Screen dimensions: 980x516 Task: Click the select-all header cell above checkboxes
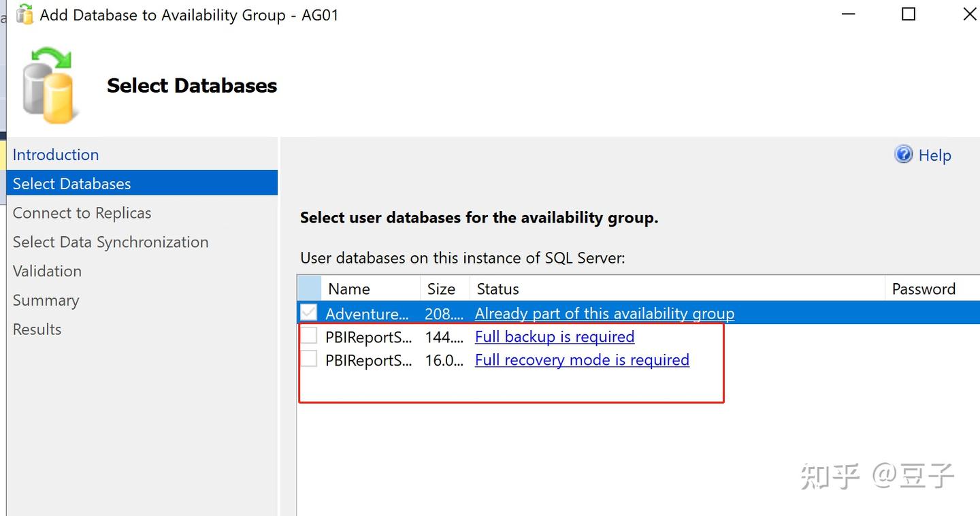(310, 289)
